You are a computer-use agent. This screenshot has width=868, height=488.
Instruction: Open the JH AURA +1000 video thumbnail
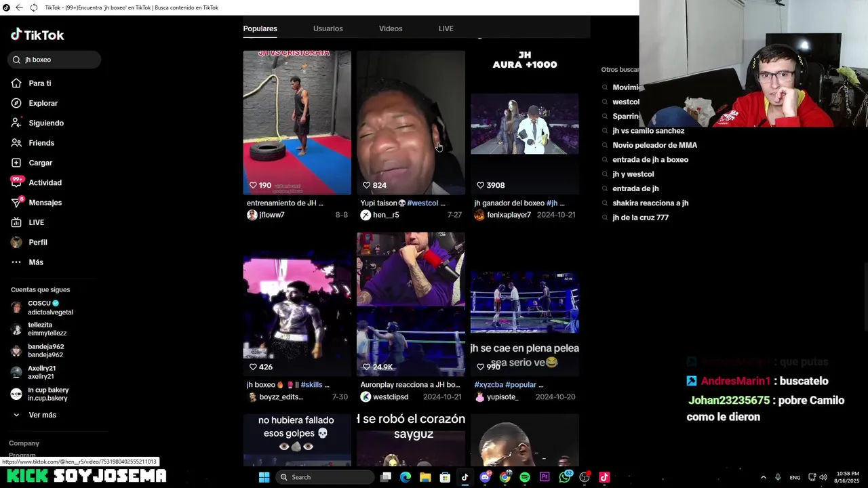[x=525, y=123]
